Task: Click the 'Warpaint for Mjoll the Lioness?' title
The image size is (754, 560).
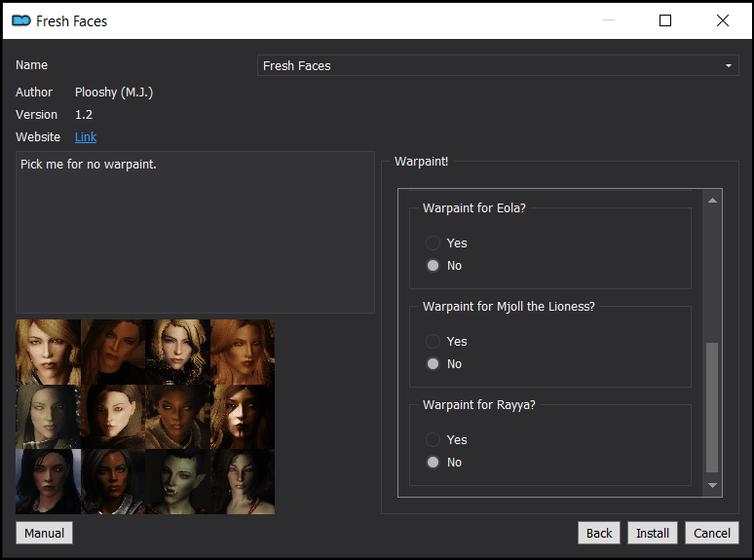Action: tap(509, 306)
